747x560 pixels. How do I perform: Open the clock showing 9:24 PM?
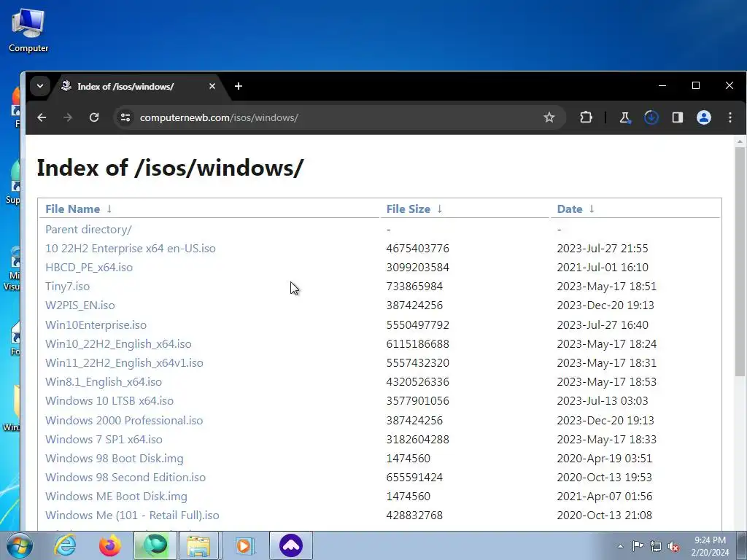coord(710,546)
